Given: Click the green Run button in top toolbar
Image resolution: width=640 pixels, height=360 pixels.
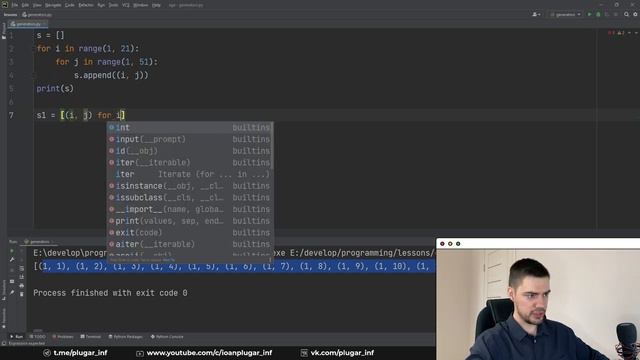Looking at the screenshot, I should [x=589, y=14].
